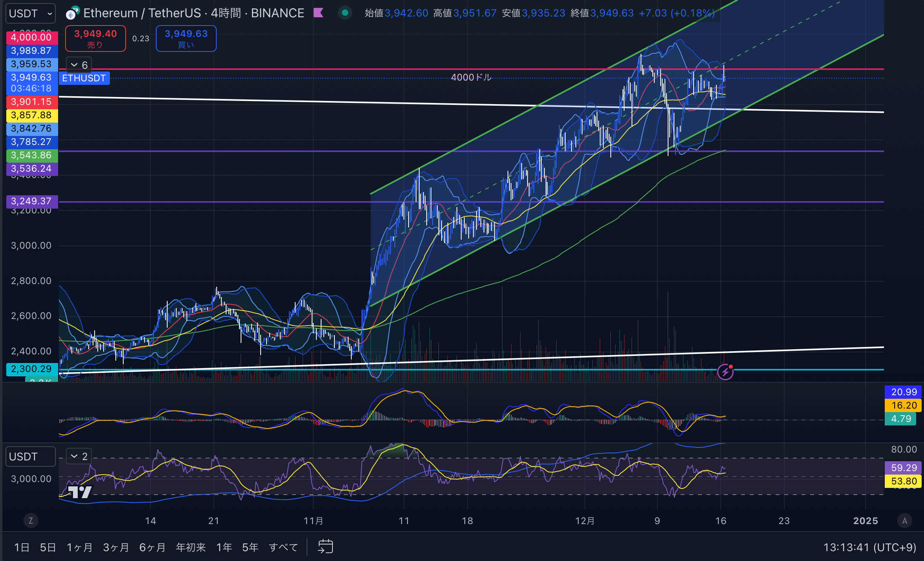Select the 1日 time range
The height and width of the screenshot is (561, 924).
pyautogui.click(x=22, y=547)
